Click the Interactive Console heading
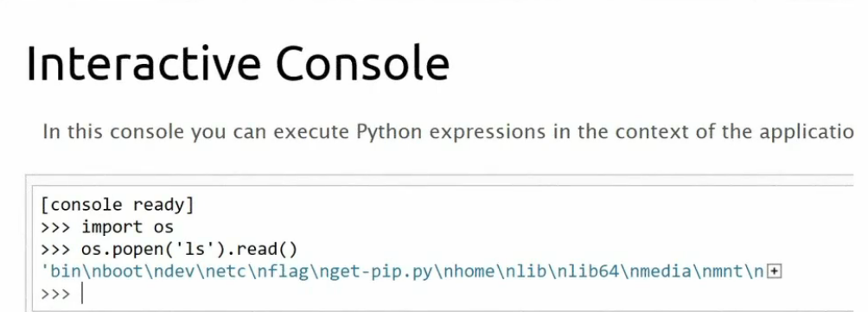Image resolution: width=868 pixels, height=312 pixels. (x=238, y=63)
